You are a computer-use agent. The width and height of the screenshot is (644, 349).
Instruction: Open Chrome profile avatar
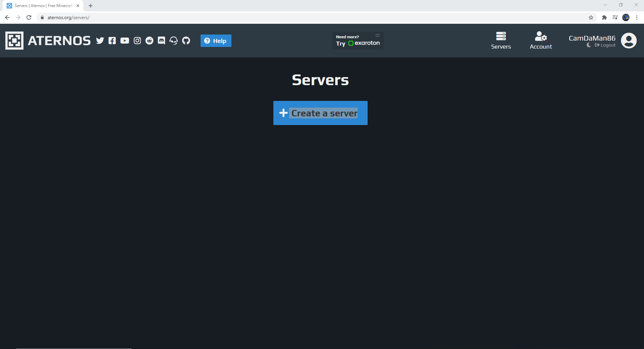[x=626, y=17]
